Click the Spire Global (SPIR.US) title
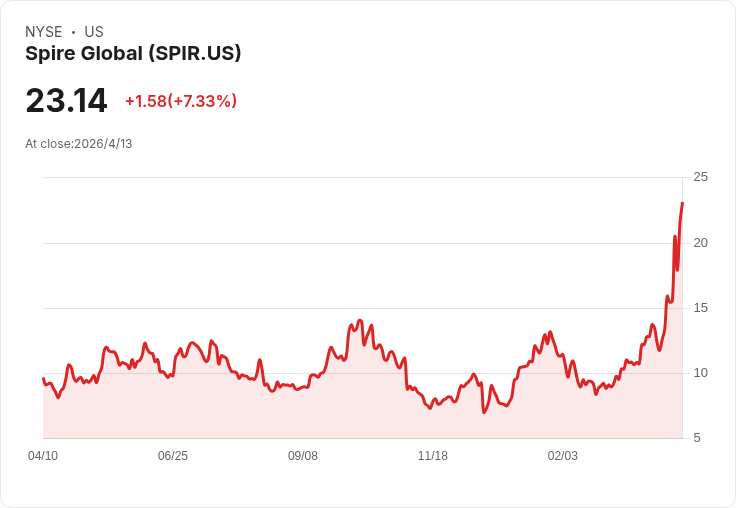Image resolution: width=736 pixels, height=508 pixels. click(133, 54)
